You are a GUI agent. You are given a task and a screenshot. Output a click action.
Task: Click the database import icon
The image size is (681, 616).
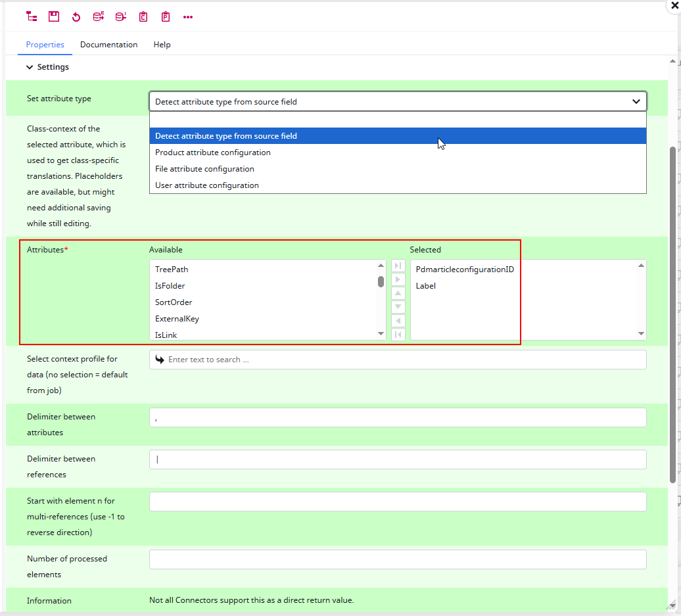(x=120, y=16)
